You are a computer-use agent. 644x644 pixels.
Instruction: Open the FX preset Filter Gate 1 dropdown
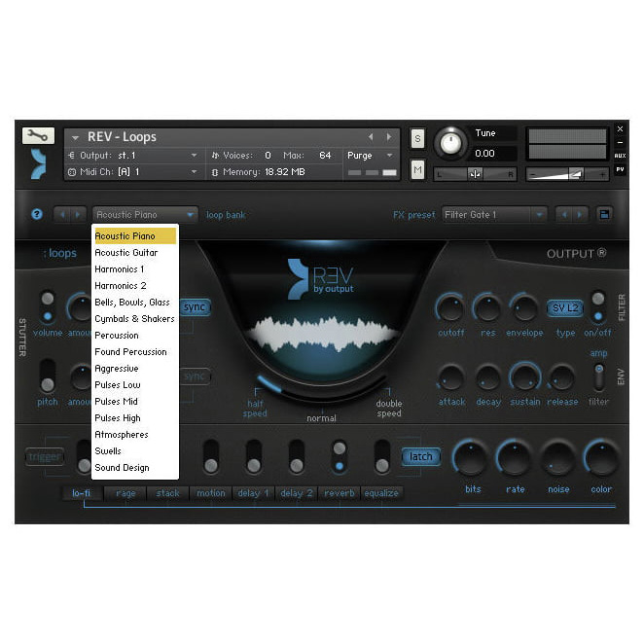494,214
